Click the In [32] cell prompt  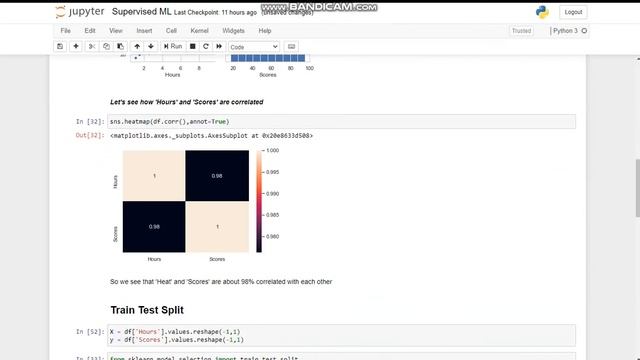click(x=90, y=122)
